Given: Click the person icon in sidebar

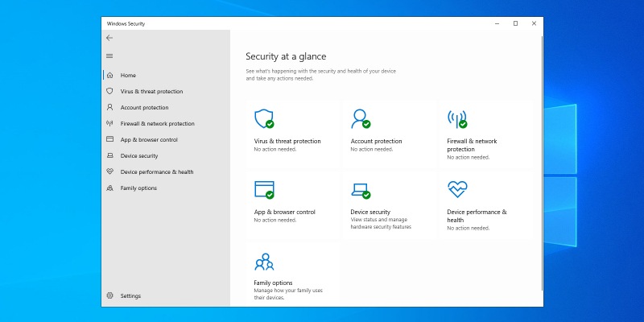Looking at the screenshot, I should 109,107.
